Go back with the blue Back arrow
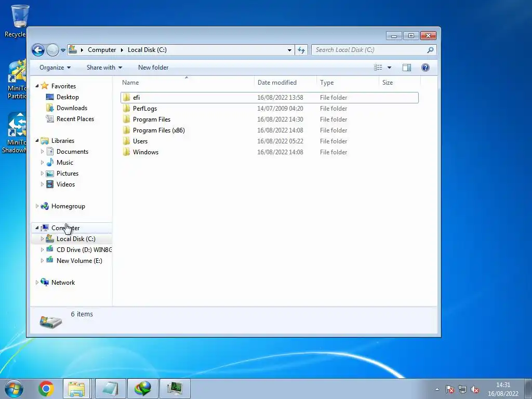The width and height of the screenshot is (532, 399). [38, 50]
